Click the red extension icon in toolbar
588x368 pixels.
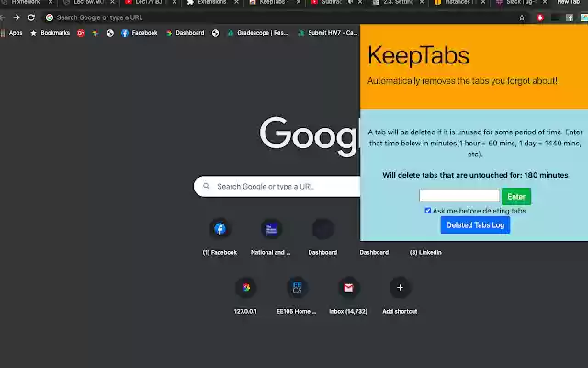pyautogui.click(x=540, y=17)
